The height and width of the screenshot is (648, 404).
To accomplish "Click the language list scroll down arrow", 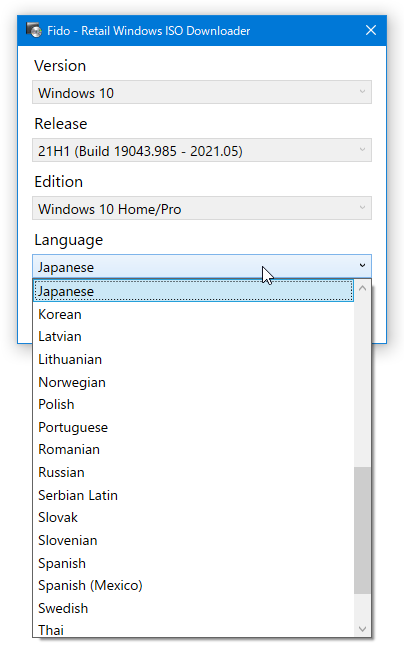I will pyautogui.click(x=362, y=629).
